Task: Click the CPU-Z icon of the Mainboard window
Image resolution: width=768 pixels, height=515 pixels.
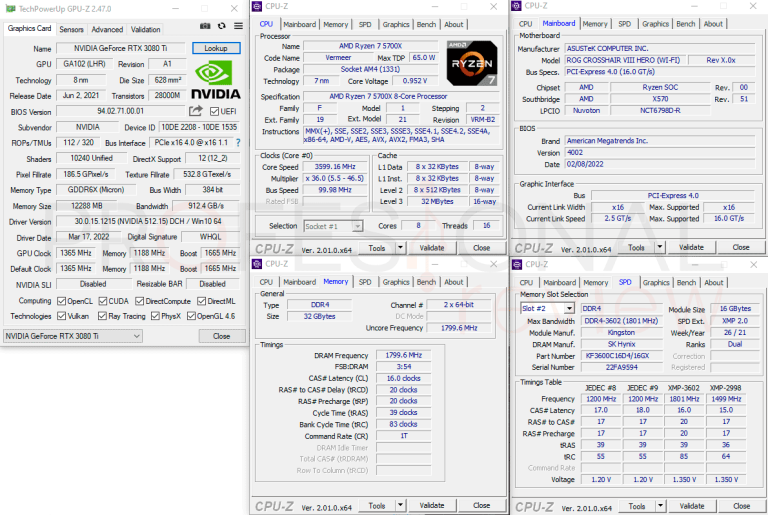Action: (516, 6)
